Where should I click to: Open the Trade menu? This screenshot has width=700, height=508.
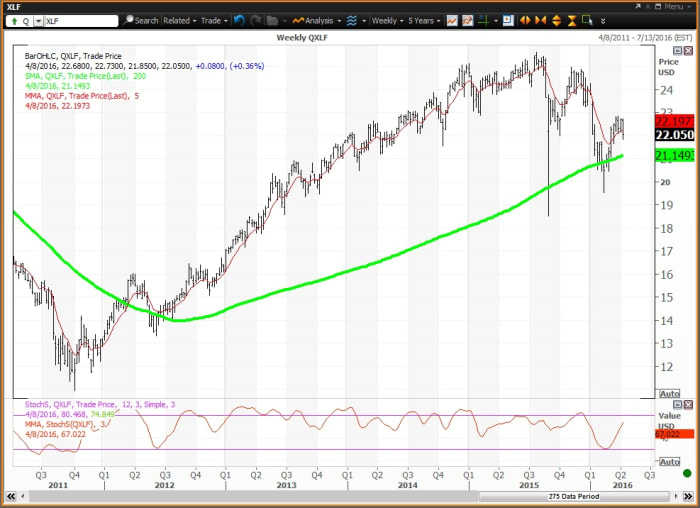[214, 20]
